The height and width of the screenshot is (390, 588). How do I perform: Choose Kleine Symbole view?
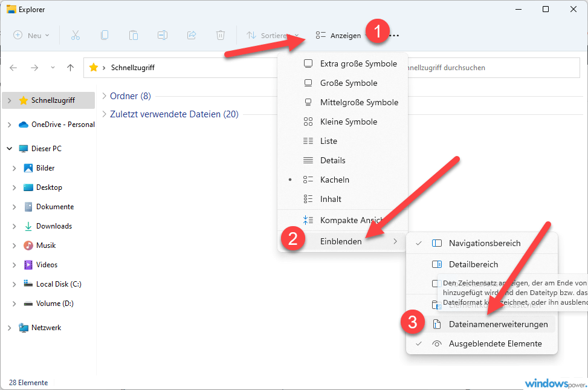343,122
